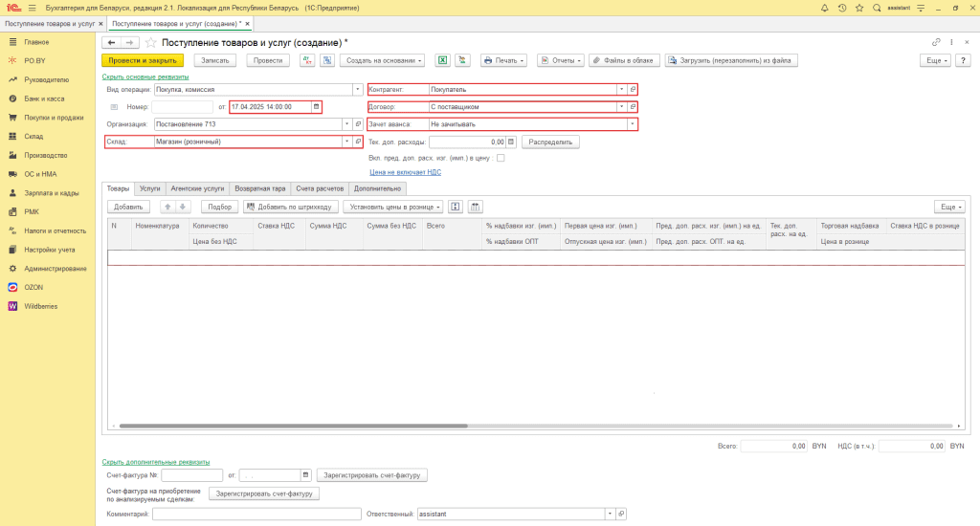
Task: Open favorites star in title bar
Action: click(x=859, y=8)
